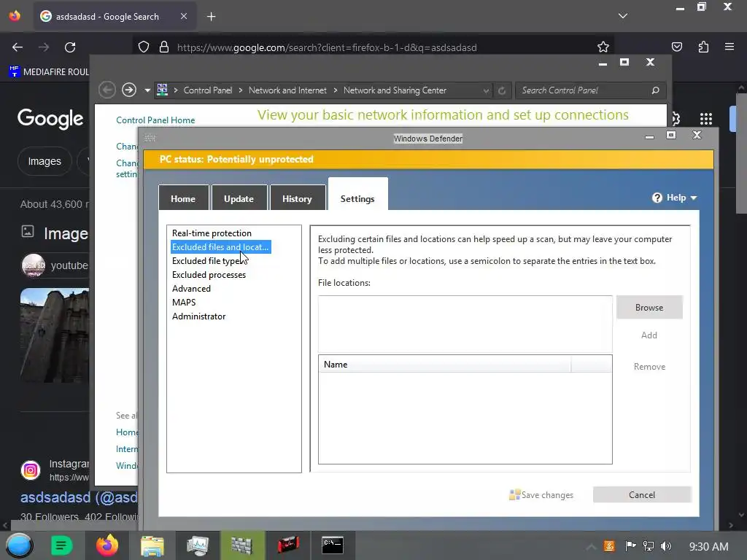Screen dimensions: 747x560
Task: Open the Firefox hamburger menu
Action: 729,47
